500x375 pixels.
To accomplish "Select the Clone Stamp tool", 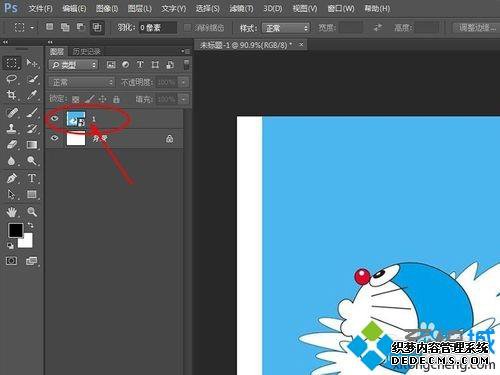I will point(11,128).
